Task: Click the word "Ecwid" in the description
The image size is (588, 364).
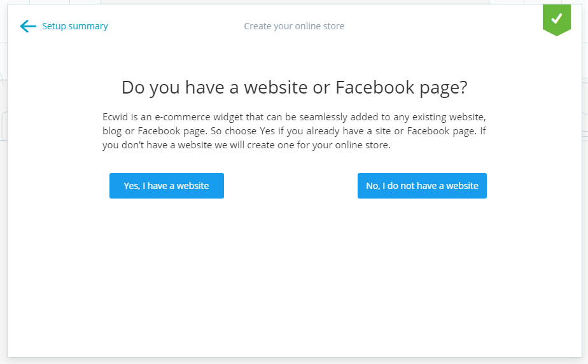Action: pos(115,118)
